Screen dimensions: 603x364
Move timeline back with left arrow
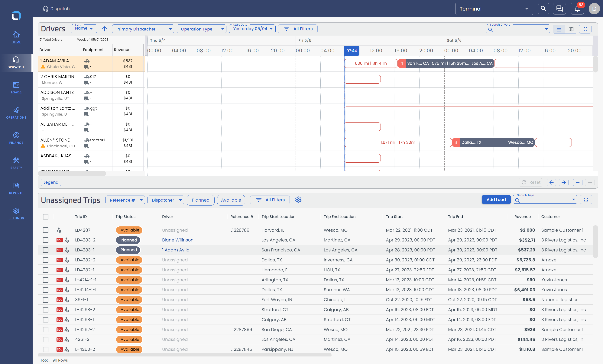[x=551, y=182]
